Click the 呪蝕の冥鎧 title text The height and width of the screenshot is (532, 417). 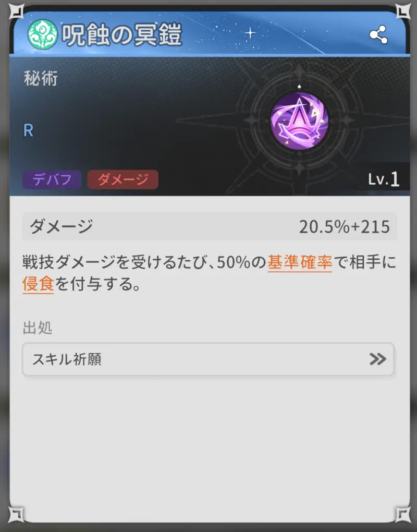tap(122, 34)
